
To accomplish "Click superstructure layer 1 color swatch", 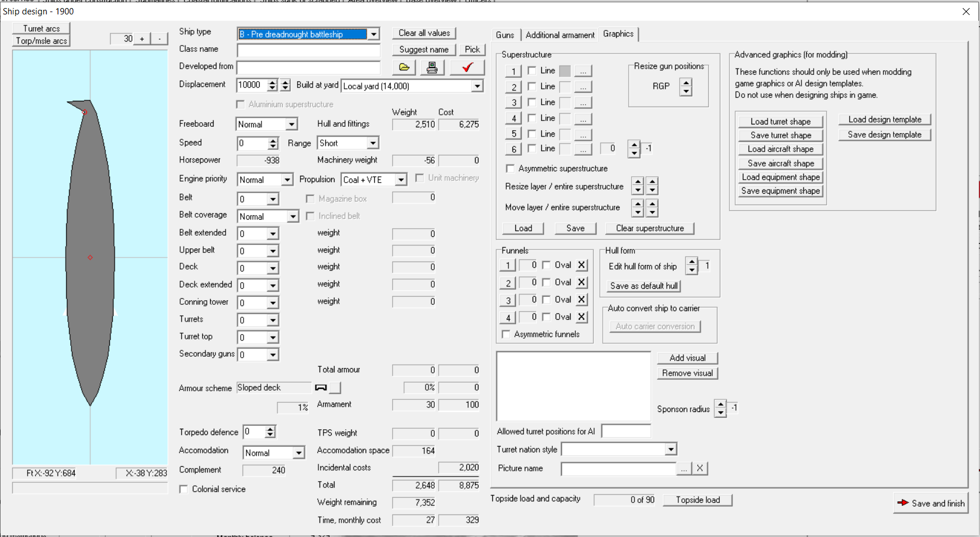I will pos(565,71).
